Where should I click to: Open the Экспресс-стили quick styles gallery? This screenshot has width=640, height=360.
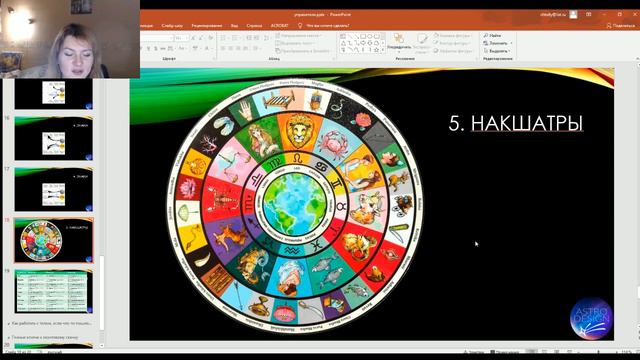click(422, 43)
